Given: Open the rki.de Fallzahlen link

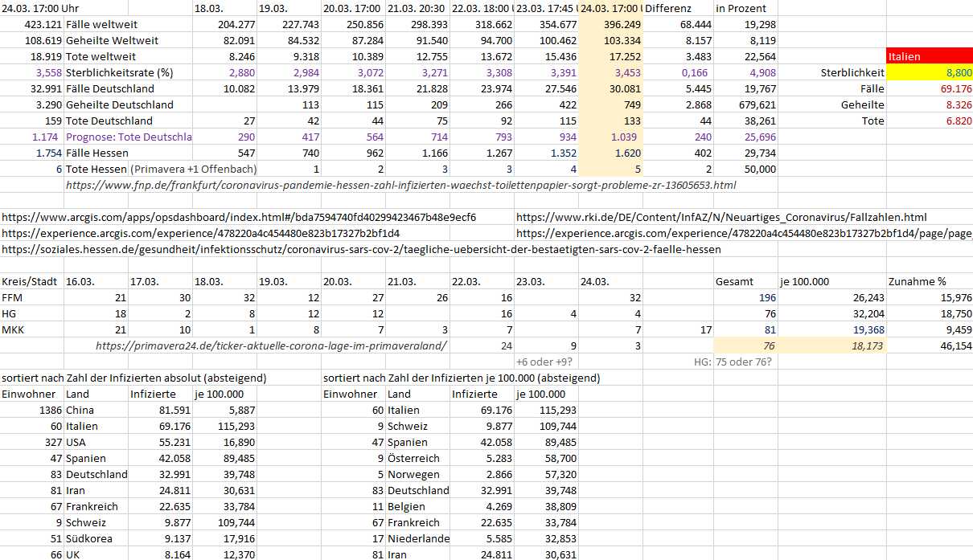Looking at the screenshot, I should (x=721, y=218).
